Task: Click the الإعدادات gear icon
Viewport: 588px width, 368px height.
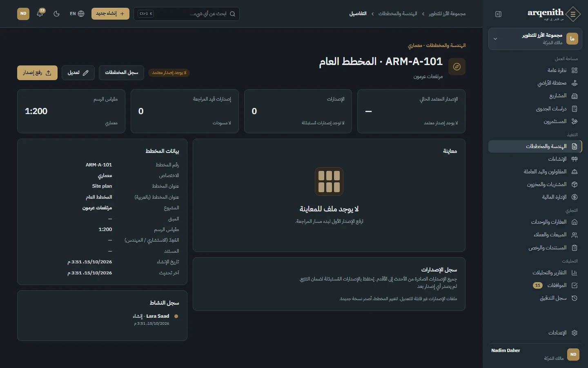Action: click(x=575, y=333)
